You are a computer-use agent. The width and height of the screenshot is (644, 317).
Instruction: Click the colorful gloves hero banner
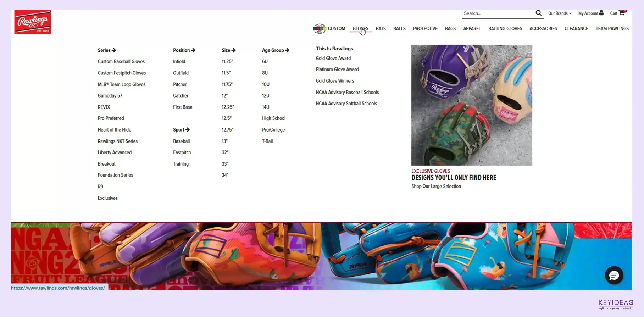coord(322,256)
